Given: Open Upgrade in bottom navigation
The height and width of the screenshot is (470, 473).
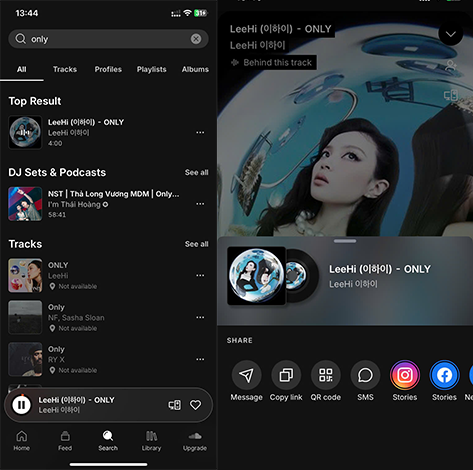Looking at the screenshot, I should (x=195, y=441).
